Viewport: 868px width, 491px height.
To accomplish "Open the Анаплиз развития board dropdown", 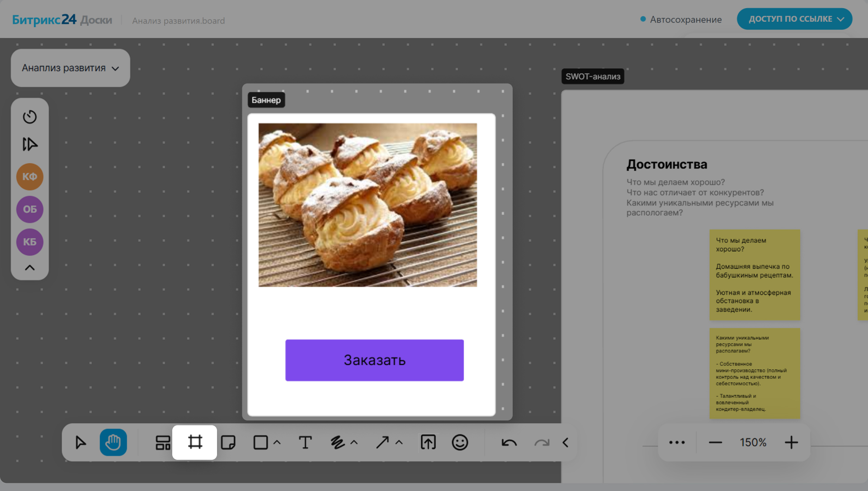I will click(71, 68).
